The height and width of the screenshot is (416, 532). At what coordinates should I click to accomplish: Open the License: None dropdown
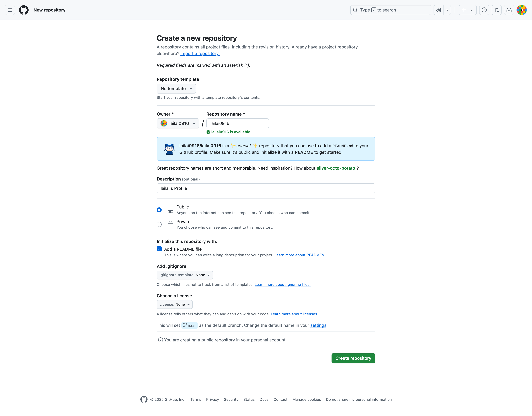tap(174, 304)
